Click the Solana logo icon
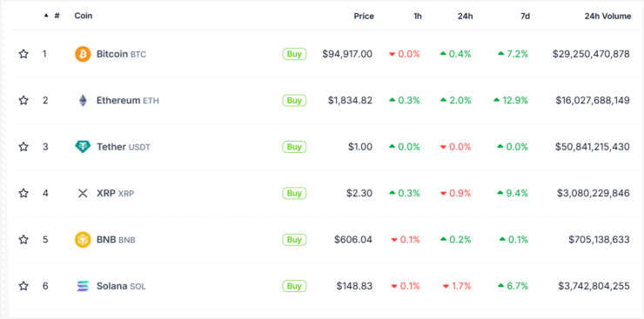The image size is (644, 319). pyautogui.click(x=83, y=286)
